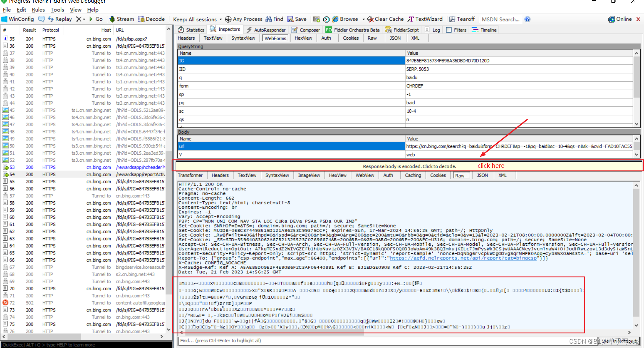Viewport: 644px width, 348px height.
Task: Click the Find binoculars button
Action: [x=274, y=19]
